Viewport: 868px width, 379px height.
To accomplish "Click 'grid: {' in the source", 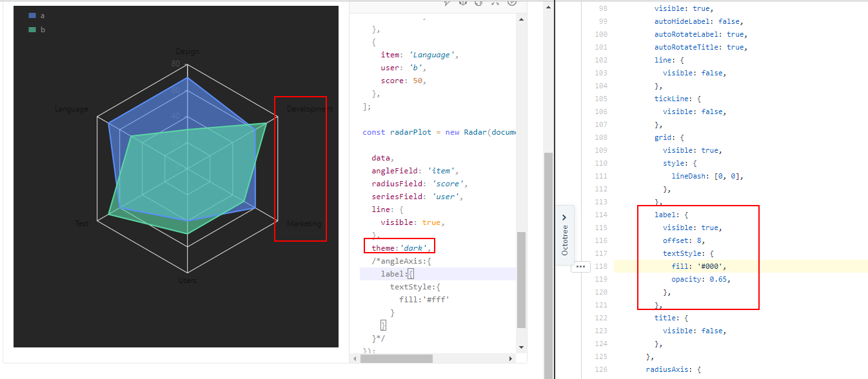I will (671, 137).
